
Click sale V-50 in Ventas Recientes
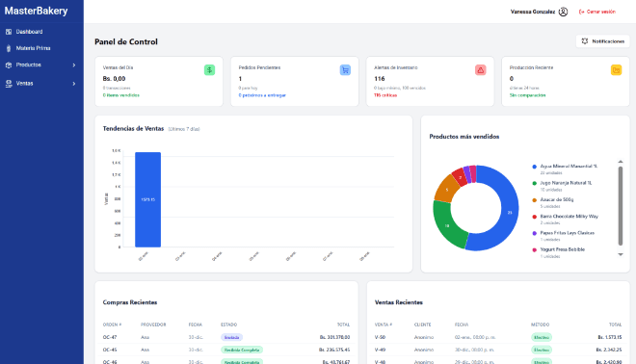tap(380, 337)
